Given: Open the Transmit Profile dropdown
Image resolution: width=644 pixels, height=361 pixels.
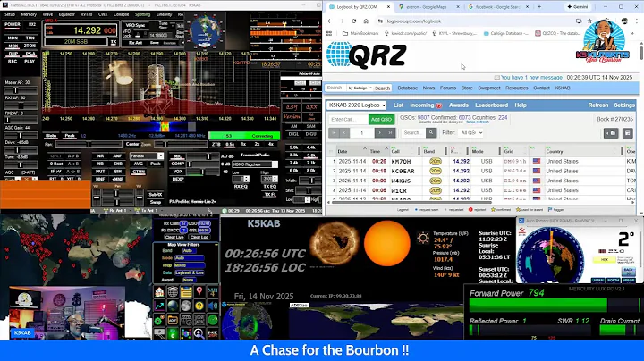Looking at the screenshot, I should [255, 164].
